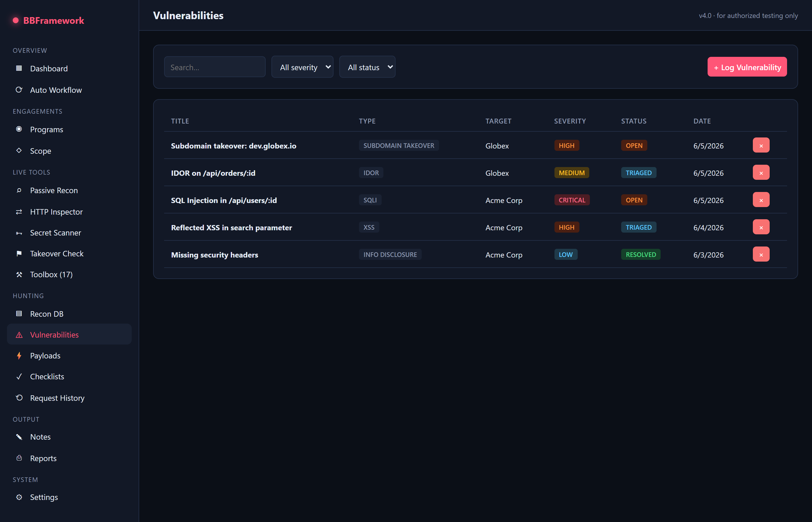Click the Toolbox hammer icon
This screenshot has width=812, height=522.
click(19, 275)
